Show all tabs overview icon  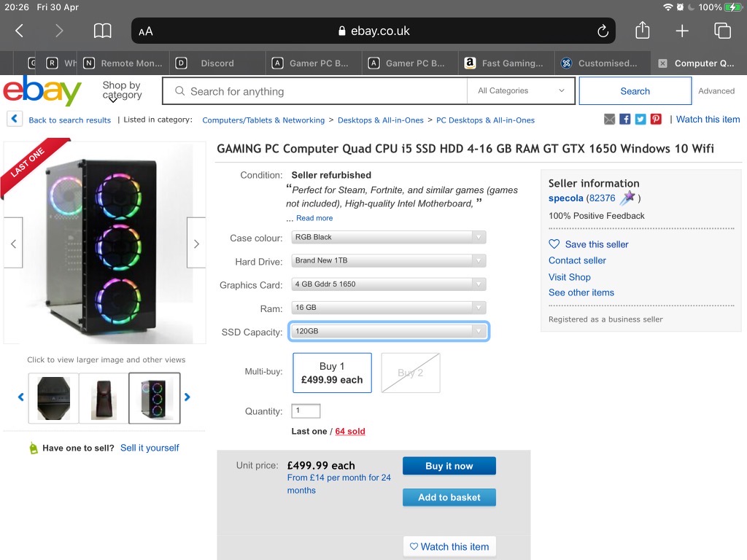tap(722, 31)
